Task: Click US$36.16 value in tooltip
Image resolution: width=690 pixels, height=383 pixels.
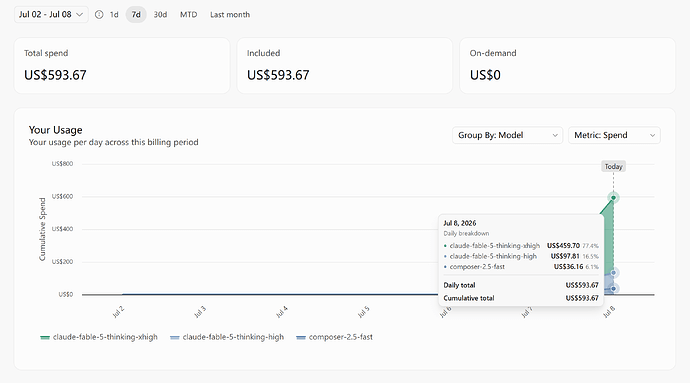Action: click(x=568, y=267)
